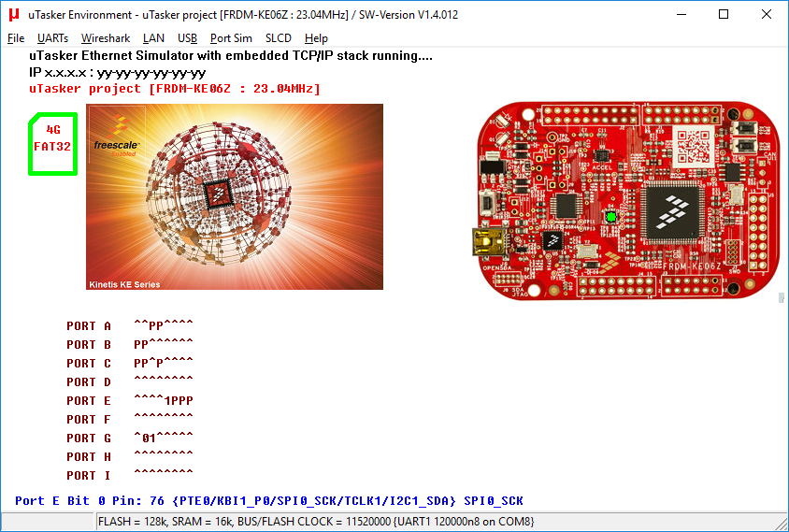Click the FLASH = 128k status bar text
789x532 pixels.
point(316,522)
